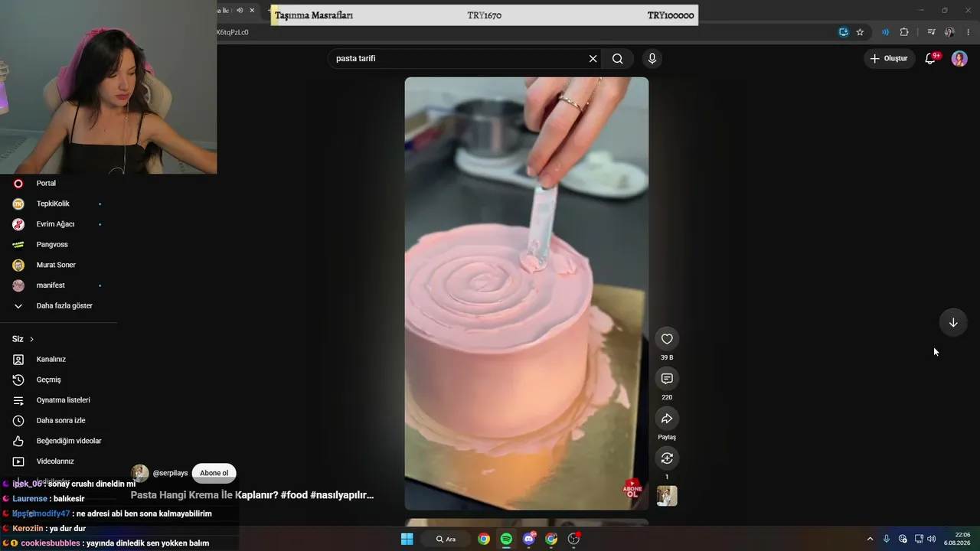Image resolution: width=980 pixels, height=551 pixels.
Task: Open the Short's audio source thumbnail
Action: click(667, 496)
